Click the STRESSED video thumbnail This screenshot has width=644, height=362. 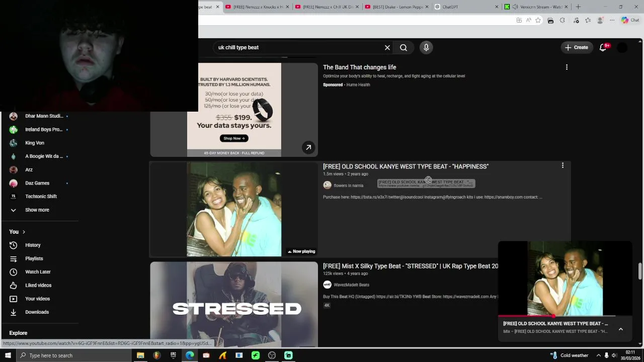click(x=234, y=304)
